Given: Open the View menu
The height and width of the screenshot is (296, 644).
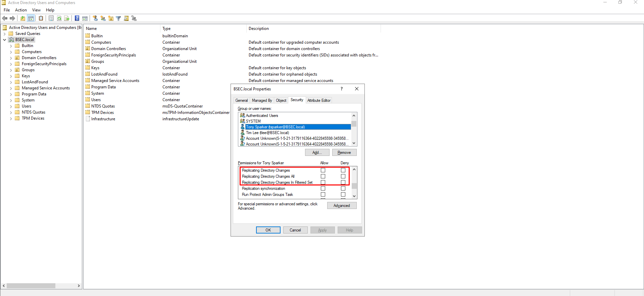Looking at the screenshot, I should 36,10.
